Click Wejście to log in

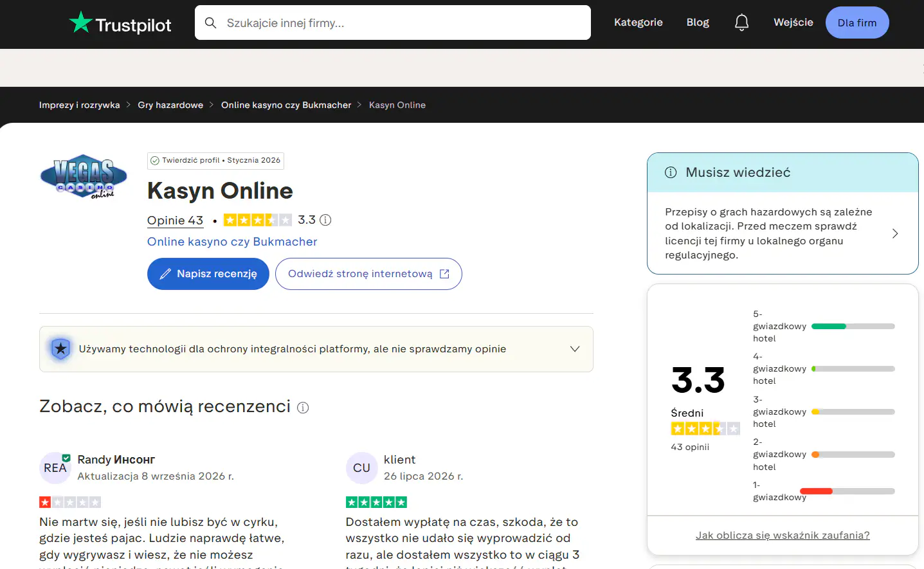point(793,23)
